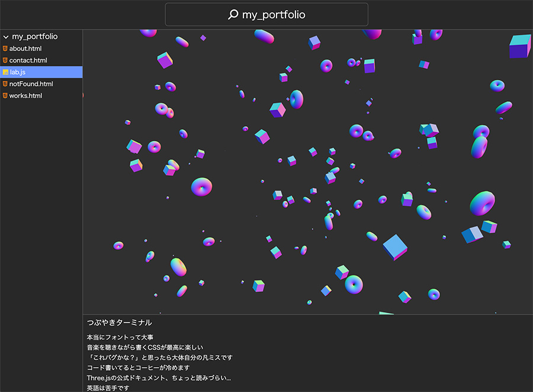The width and height of the screenshot is (533, 392).
Task: Click the JS icon beside lab.js
Action: click(5, 72)
